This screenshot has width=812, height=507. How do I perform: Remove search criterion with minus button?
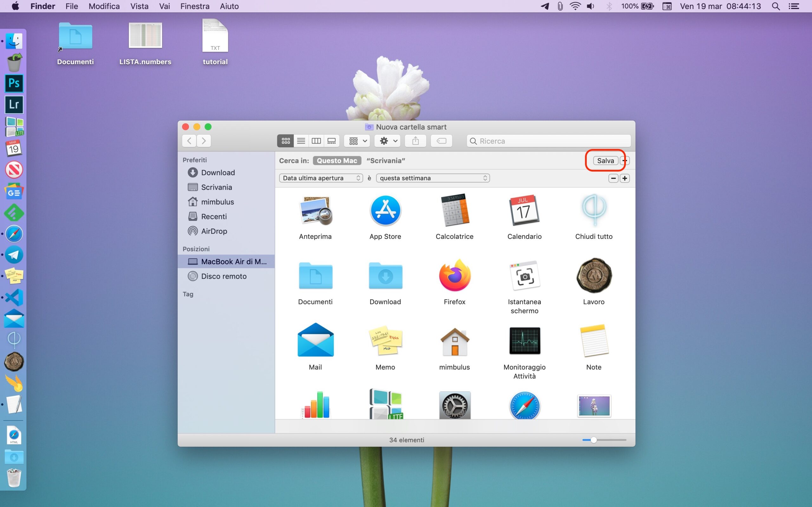(x=613, y=178)
